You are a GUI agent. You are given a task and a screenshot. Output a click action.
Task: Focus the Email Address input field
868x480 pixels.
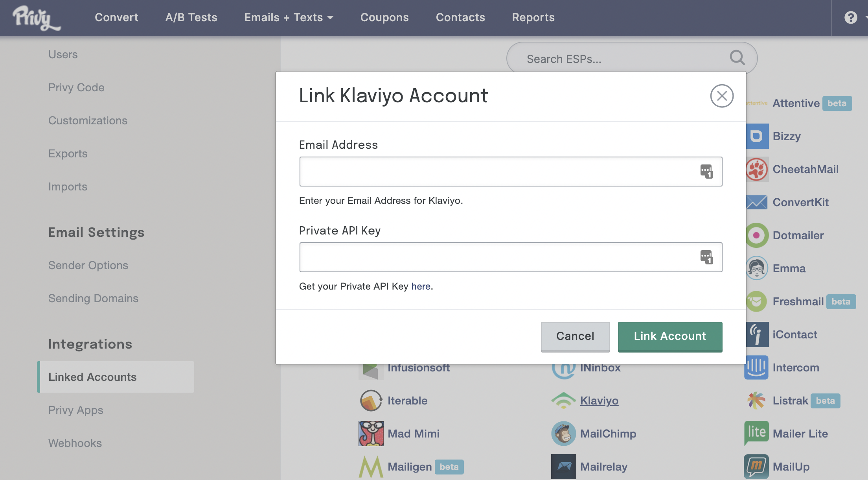(511, 172)
